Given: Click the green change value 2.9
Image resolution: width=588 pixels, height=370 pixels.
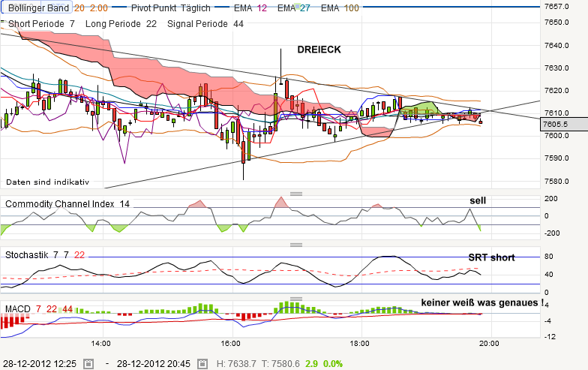Looking at the screenshot, I should pyautogui.click(x=311, y=363).
